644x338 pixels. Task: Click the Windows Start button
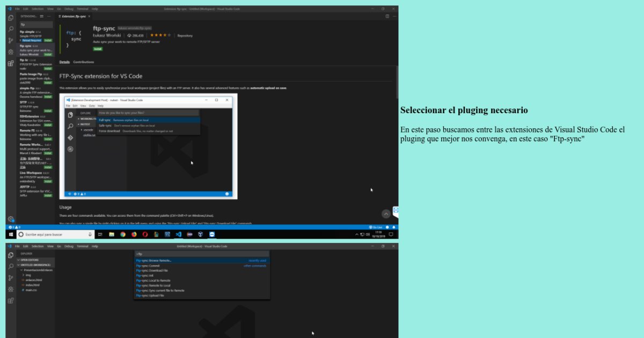[11, 234]
